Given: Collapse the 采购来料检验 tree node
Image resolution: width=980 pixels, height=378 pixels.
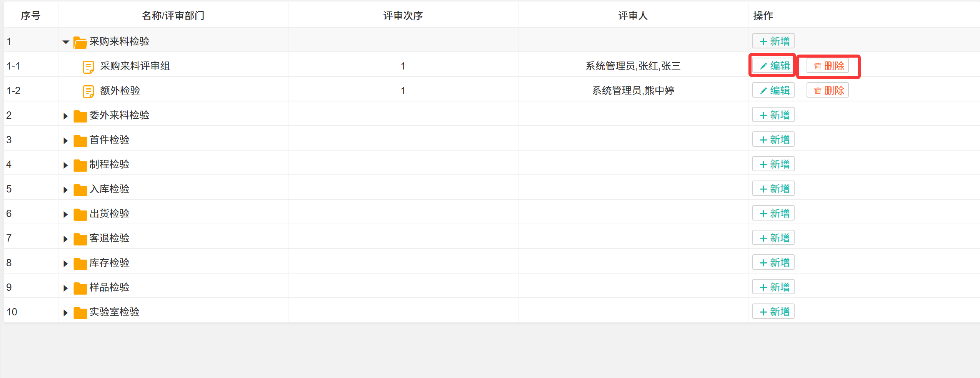Looking at the screenshot, I should tap(66, 41).
